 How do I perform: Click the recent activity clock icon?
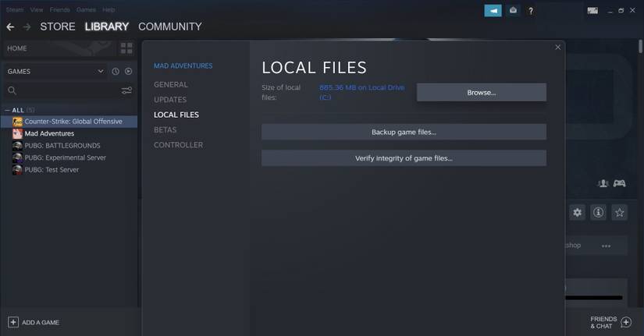(116, 72)
